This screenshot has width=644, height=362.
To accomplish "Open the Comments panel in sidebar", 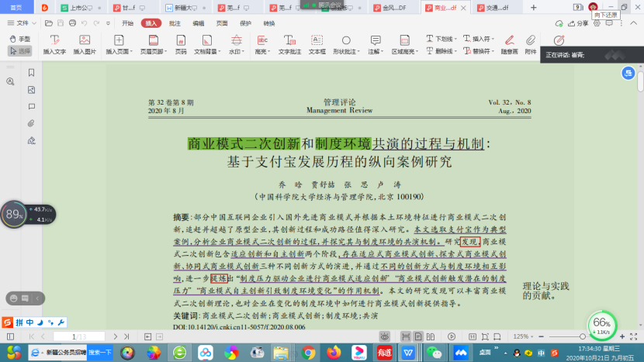I will [x=31, y=107].
